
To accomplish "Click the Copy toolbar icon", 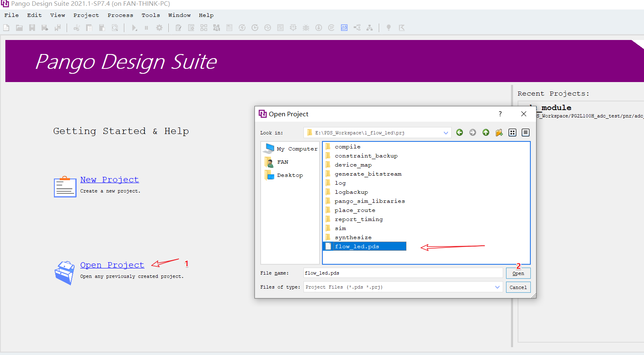I will pyautogui.click(x=89, y=28).
